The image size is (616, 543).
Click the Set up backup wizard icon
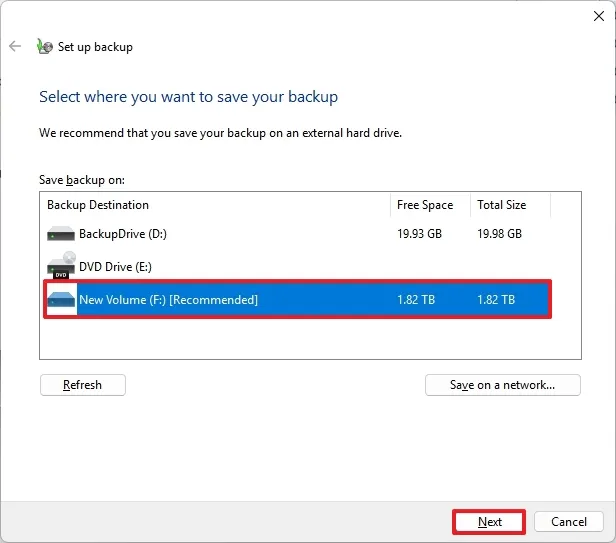click(x=44, y=46)
